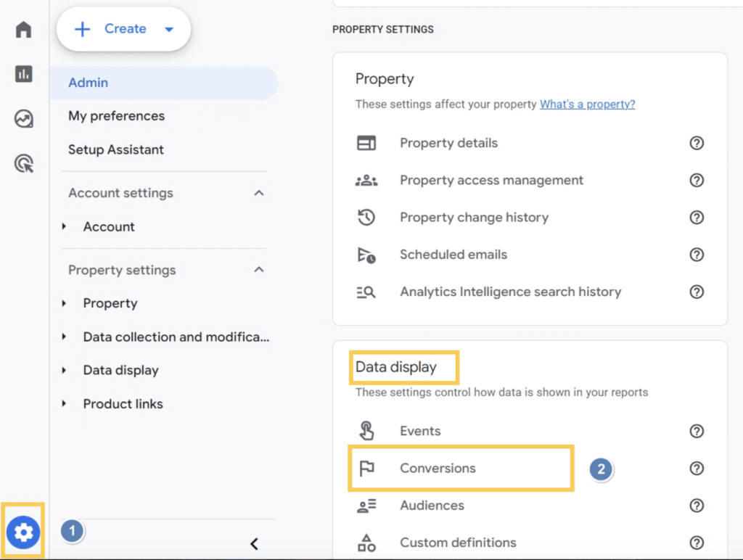Show help for Audiences

tap(697, 506)
